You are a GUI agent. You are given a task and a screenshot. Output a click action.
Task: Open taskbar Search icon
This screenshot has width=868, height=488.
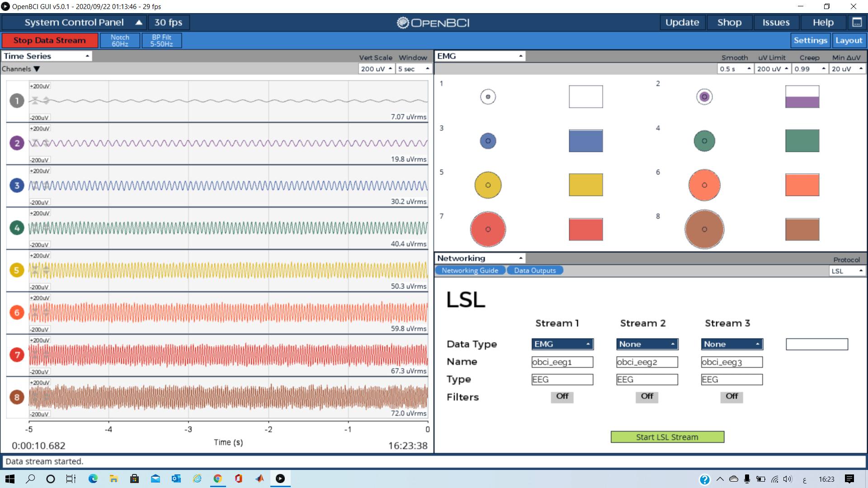tap(30, 479)
